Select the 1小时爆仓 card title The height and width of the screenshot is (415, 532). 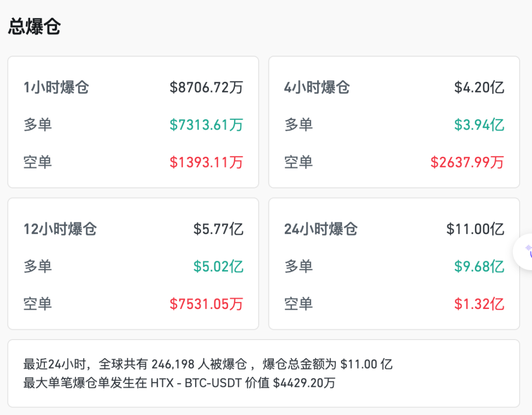click(56, 88)
